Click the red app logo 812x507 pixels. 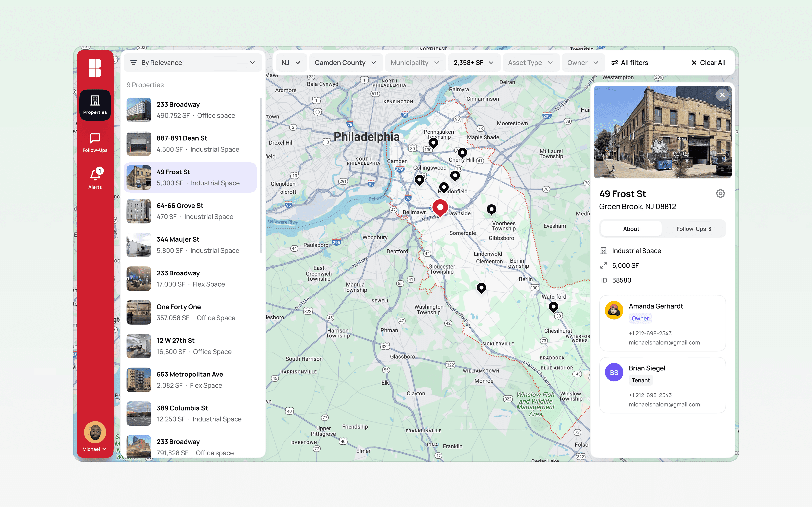[95, 68]
